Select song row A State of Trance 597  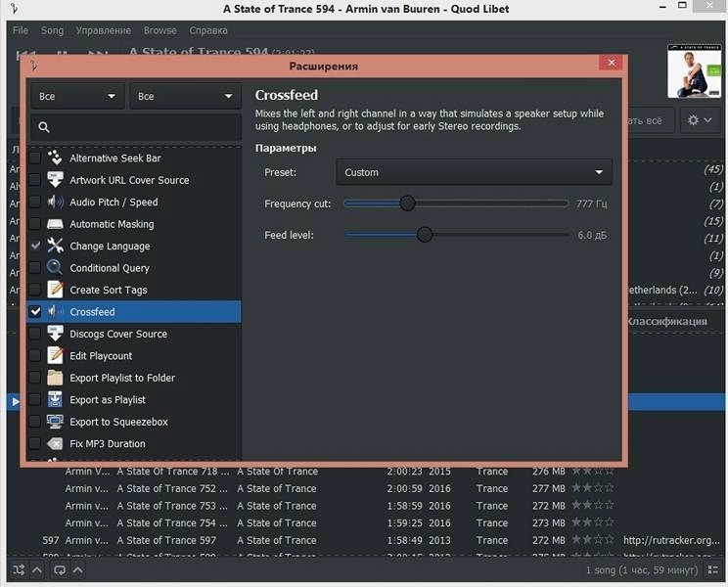tap(365, 540)
